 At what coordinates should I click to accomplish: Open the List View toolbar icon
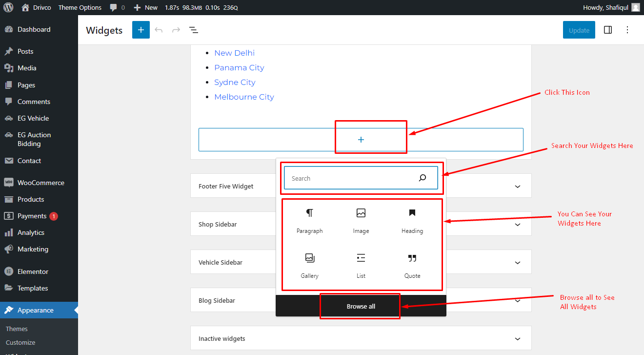194,30
